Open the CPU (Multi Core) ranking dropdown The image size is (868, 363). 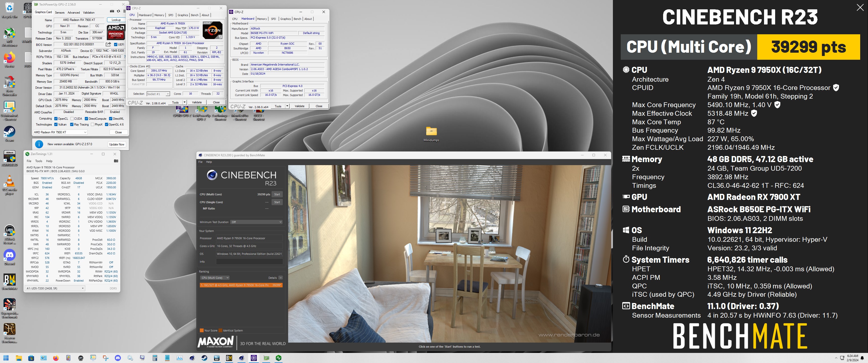(x=215, y=278)
